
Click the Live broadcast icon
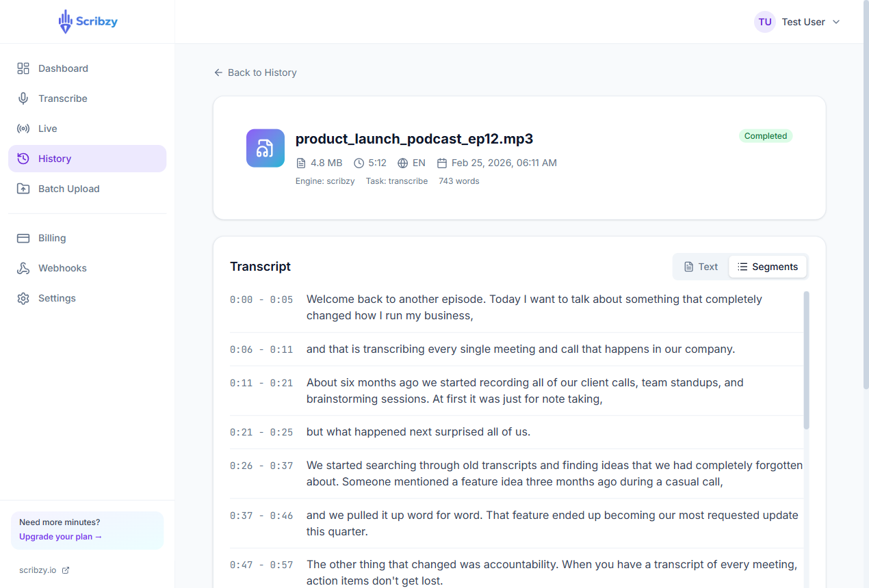pos(23,129)
